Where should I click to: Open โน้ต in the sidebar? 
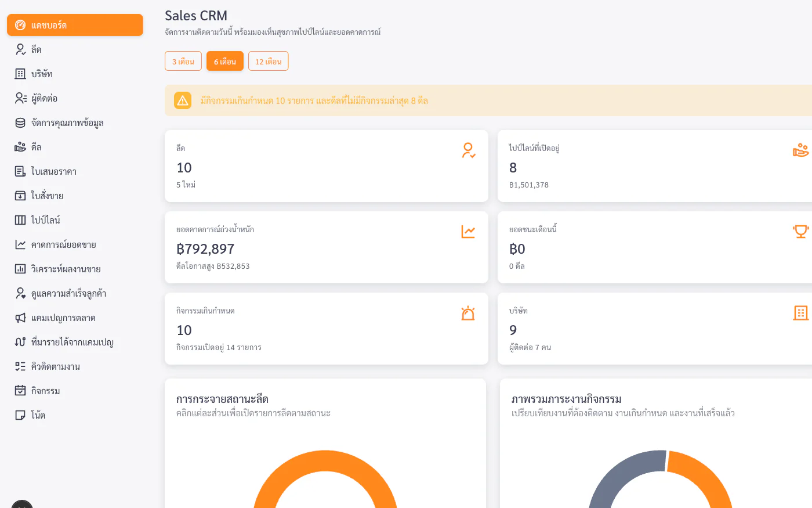coord(75,415)
